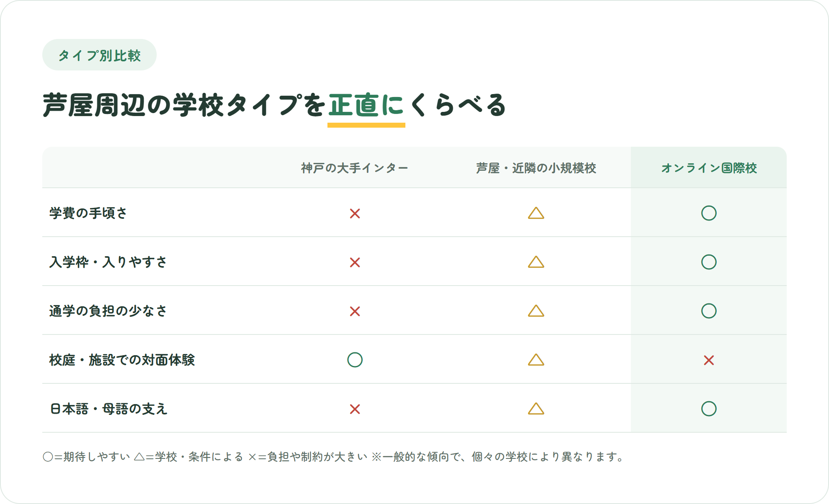Click the red cross under オンライン国際校 column

[709, 360]
